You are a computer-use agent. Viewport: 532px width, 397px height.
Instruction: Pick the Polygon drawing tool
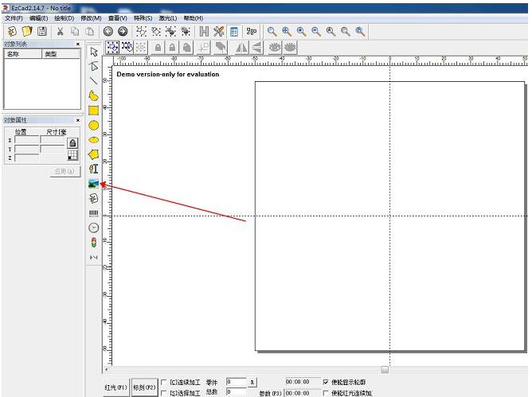pyautogui.click(x=94, y=154)
